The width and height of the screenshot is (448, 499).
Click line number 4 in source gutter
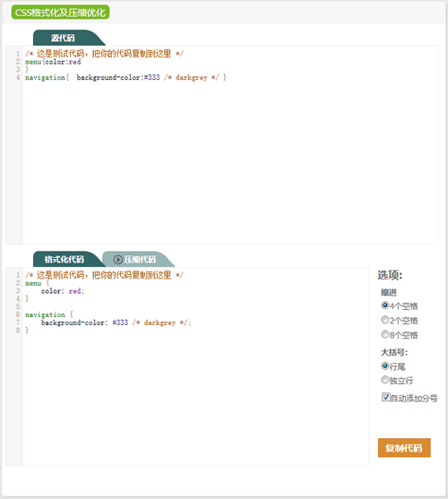pos(18,77)
